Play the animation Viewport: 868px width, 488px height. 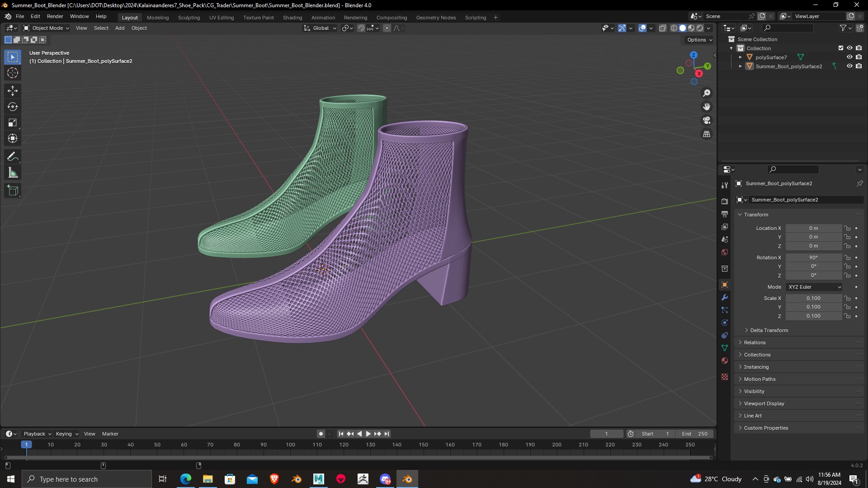click(368, 434)
